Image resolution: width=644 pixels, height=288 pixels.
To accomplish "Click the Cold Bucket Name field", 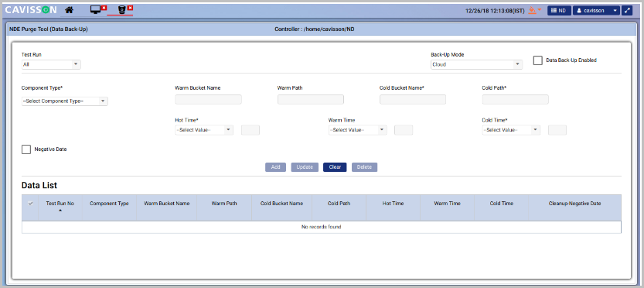I will click(x=413, y=99).
